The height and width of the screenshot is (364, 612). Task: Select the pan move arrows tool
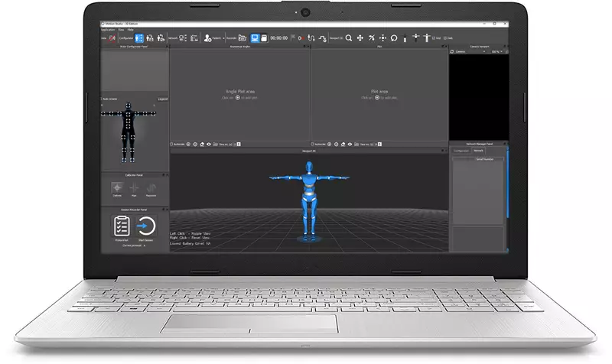[x=360, y=37]
